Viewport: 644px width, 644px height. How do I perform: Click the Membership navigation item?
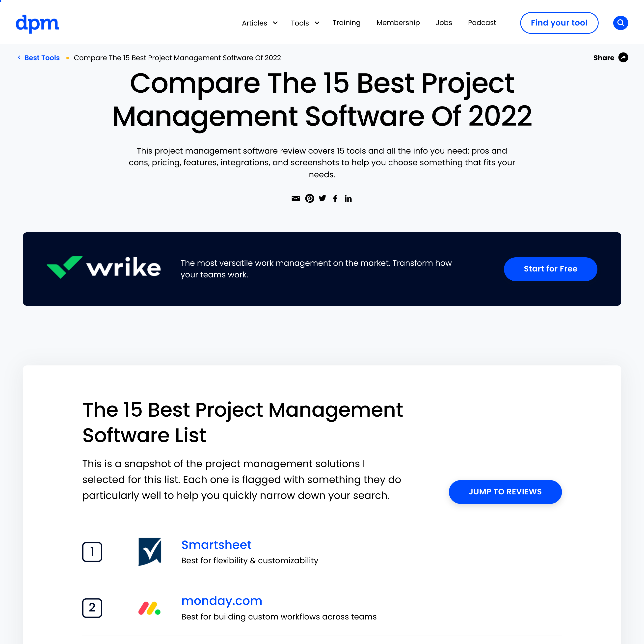398,22
